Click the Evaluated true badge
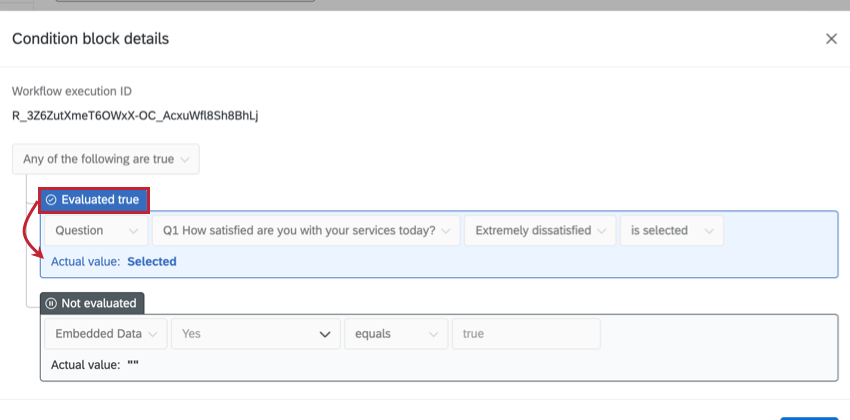 click(94, 200)
